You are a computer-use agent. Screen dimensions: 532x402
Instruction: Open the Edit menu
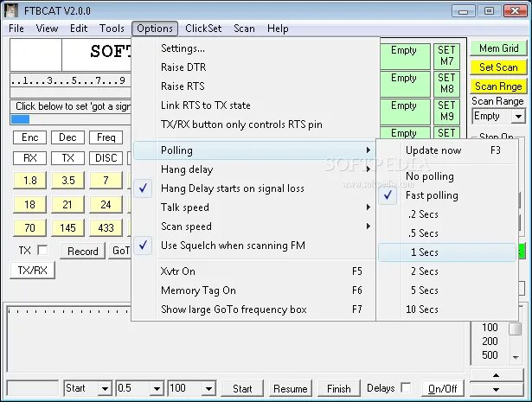79,29
